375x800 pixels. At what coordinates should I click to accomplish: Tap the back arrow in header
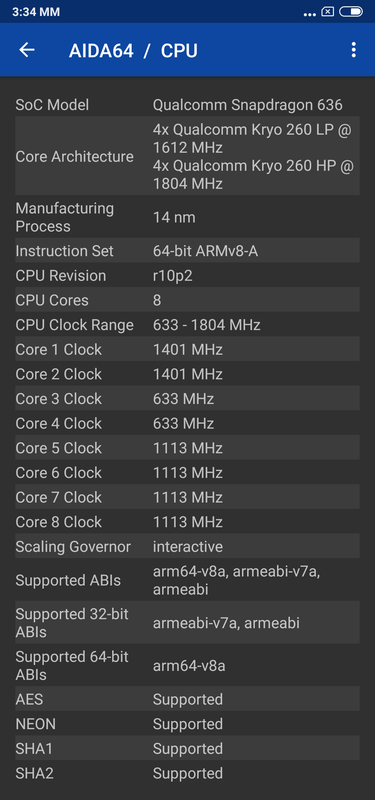(27, 49)
